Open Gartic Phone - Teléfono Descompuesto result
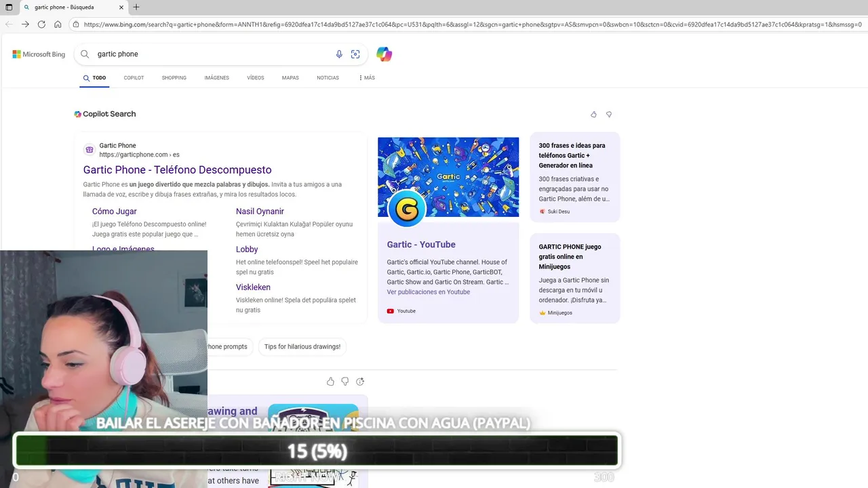Image resolution: width=868 pixels, height=488 pixels. (178, 170)
